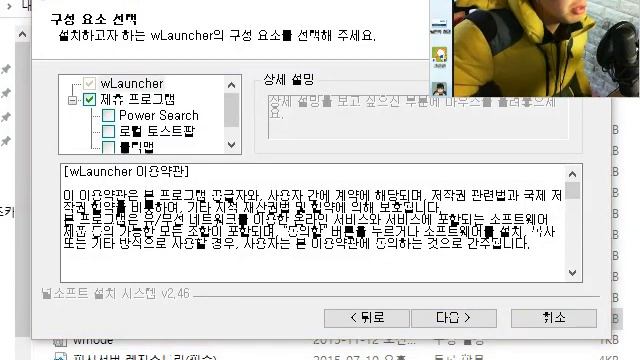
Task: Collapse the 제휴 프로그램 tree node
Action: pyautogui.click(x=72, y=100)
